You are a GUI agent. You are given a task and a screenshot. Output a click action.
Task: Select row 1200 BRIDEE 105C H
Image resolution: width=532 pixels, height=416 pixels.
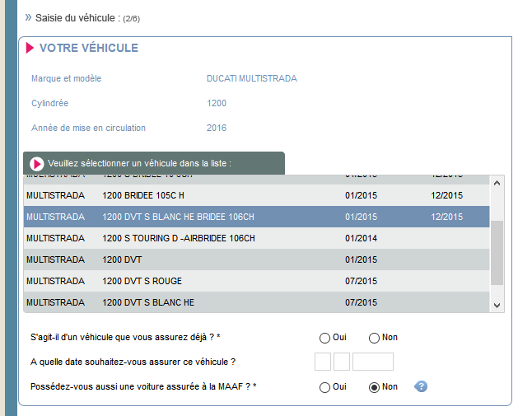click(x=256, y=195)
